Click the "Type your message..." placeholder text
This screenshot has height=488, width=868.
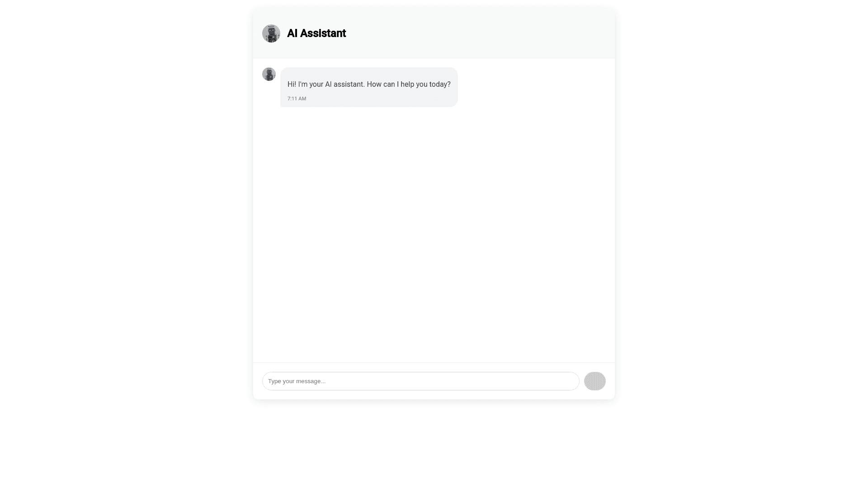[297, 381]
